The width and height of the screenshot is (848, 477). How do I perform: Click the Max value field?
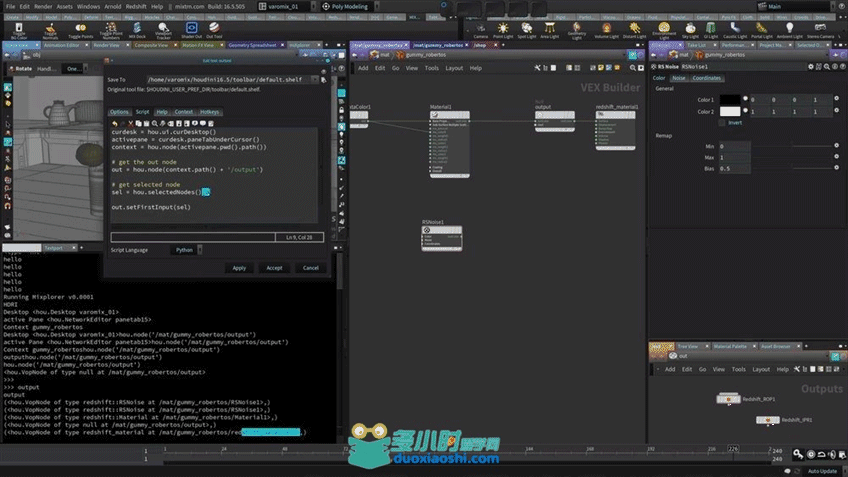(x=734, y=157)
